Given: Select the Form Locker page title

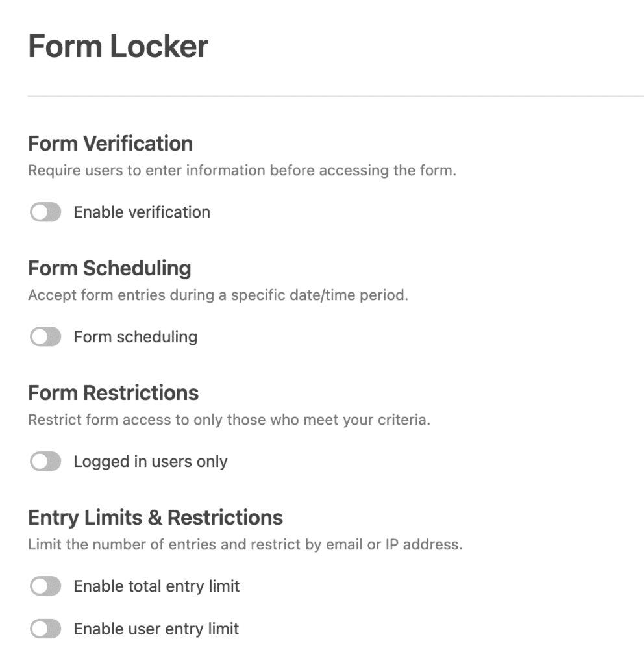Looking at the screenshot, I should click(118, 46).
